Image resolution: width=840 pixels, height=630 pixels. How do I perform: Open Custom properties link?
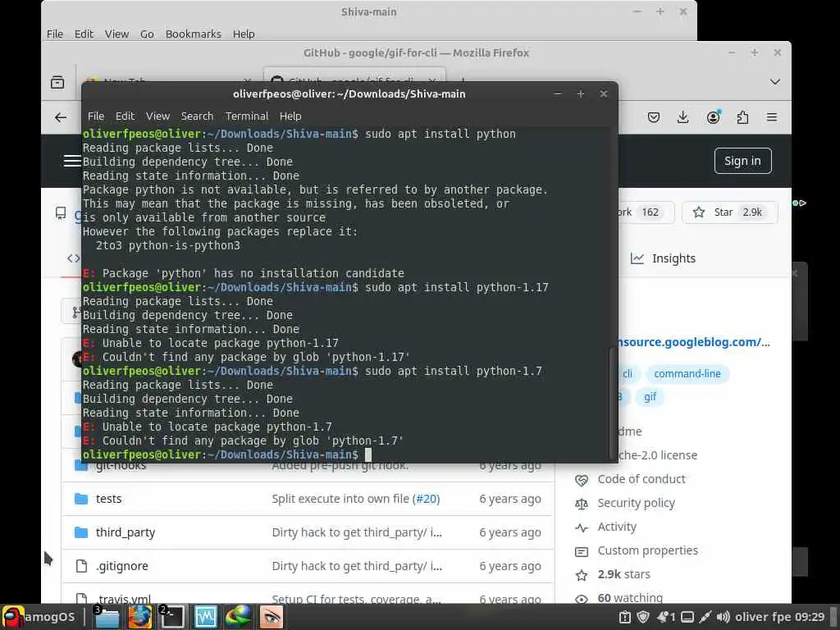click(648, 550)
